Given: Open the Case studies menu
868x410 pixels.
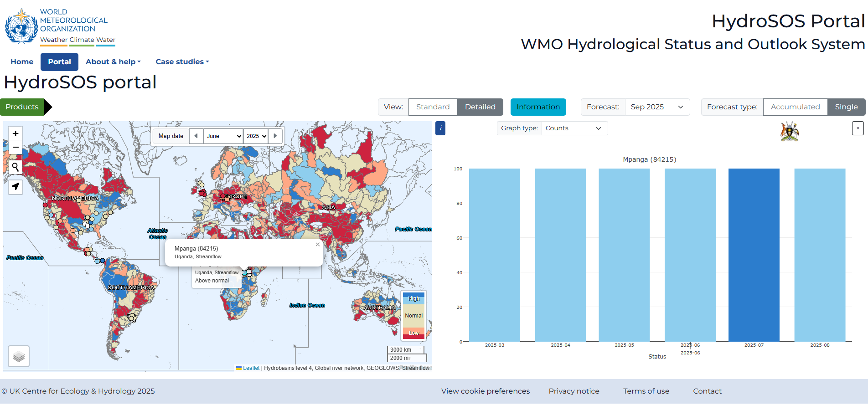Looking at the screenshot, I should click(182, 62).
